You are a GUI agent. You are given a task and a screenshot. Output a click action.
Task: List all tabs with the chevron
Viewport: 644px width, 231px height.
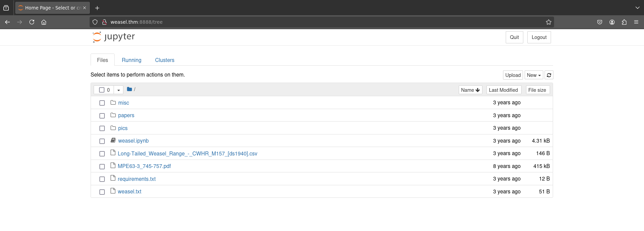[637, 7]
